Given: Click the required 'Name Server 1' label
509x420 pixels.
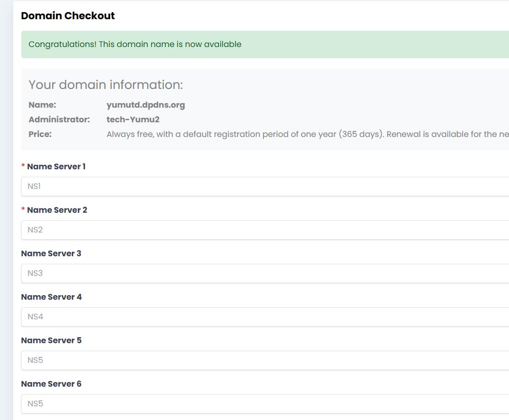Looking at the screenshot, I should click(56, 166).
